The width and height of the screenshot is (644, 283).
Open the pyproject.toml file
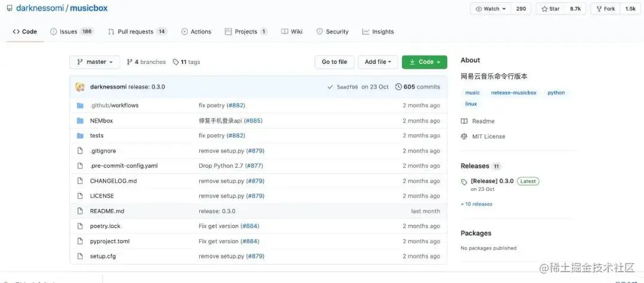[x=110, y=241]
